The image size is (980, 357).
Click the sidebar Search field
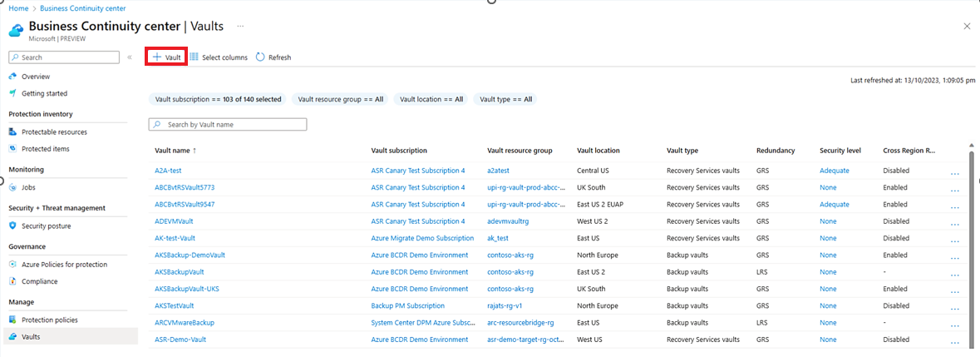64,57
